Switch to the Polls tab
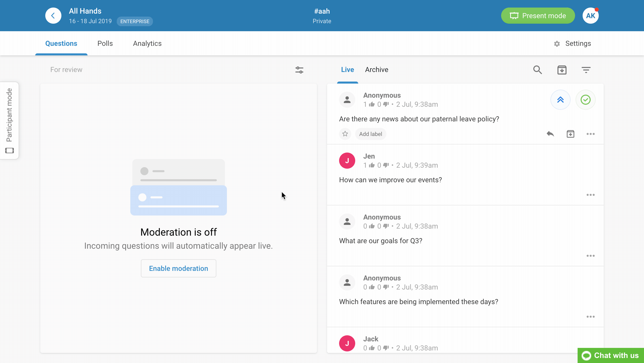 (105, 43)
